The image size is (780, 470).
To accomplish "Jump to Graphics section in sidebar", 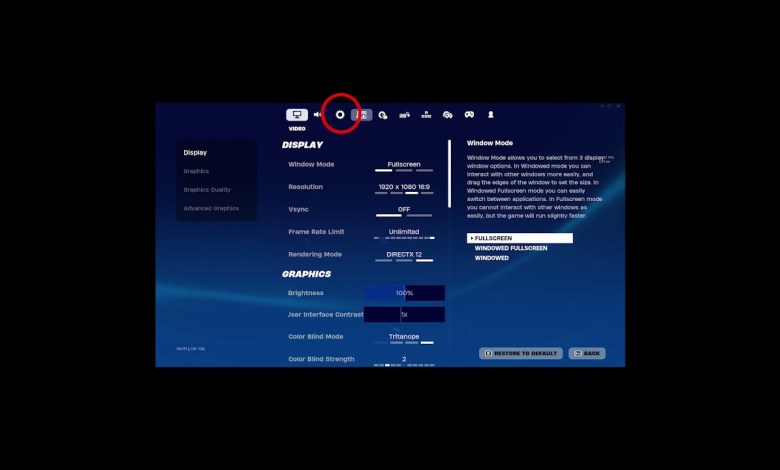I will pyautogui.click(x=196, y=171).
